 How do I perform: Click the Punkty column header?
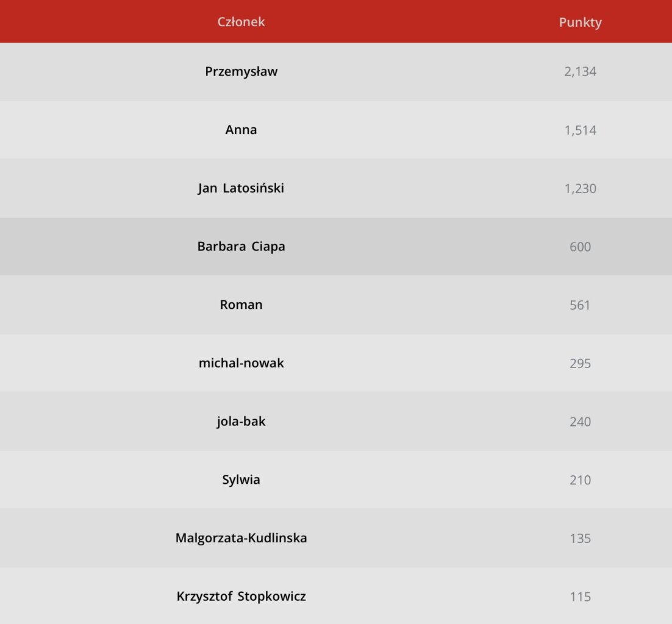580,23
